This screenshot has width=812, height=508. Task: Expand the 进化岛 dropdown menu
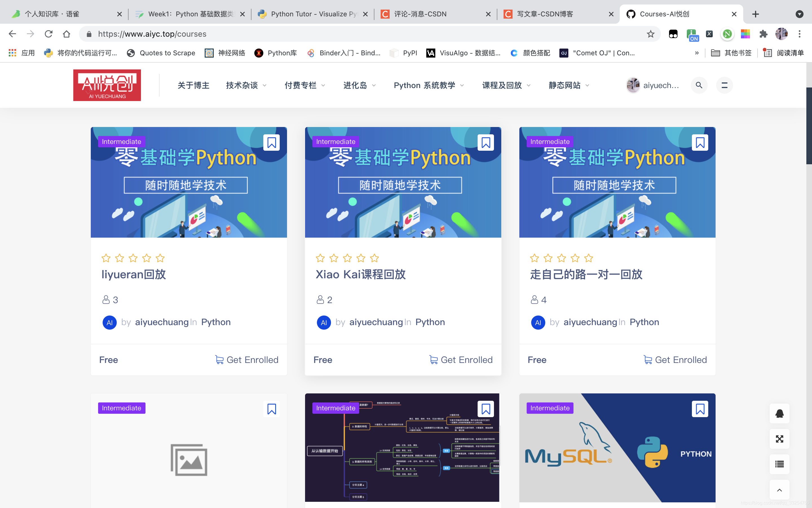click(360, 85)
